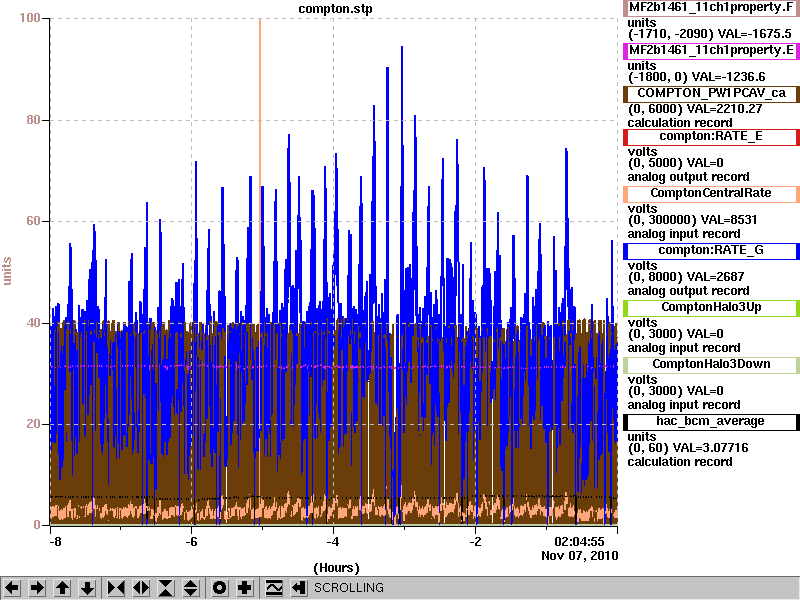Click the vertical zoom-in hourglass icon

[166, 588]
